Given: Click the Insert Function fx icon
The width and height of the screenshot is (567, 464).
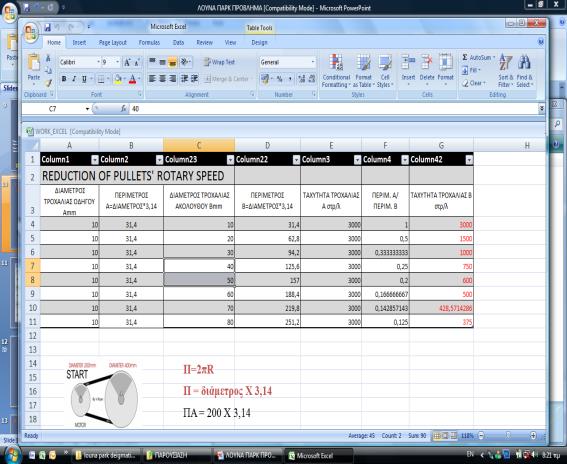Looking at the screenshot, I should click(x=123, y=108).
